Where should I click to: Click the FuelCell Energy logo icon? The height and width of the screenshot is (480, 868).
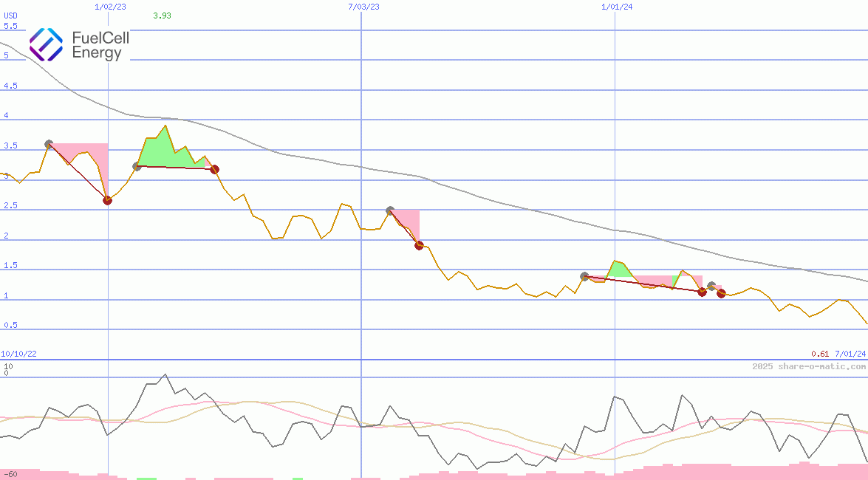coord(46,44)
